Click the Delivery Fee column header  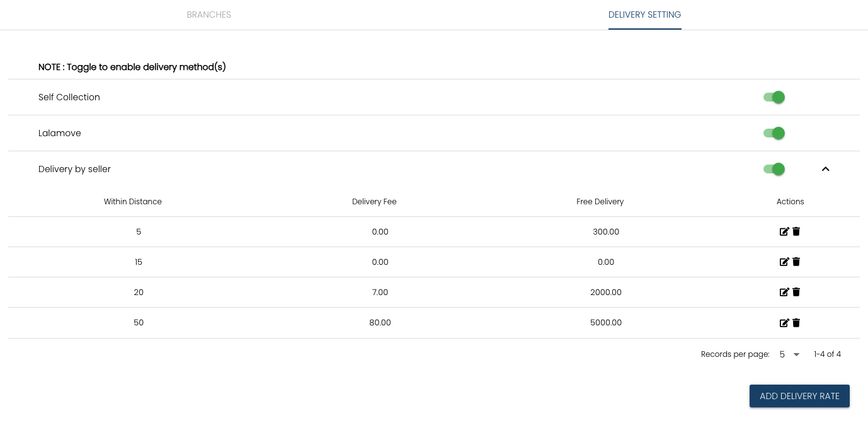tap(374, 202)
